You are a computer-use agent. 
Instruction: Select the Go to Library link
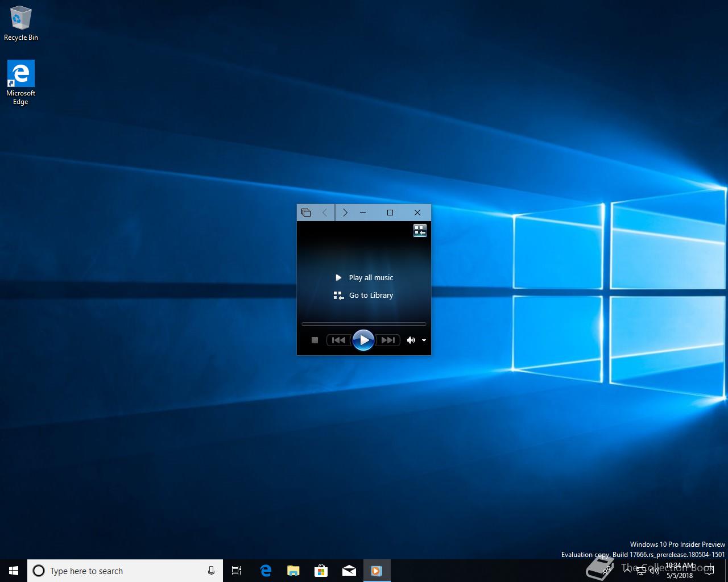pos(370,296)
